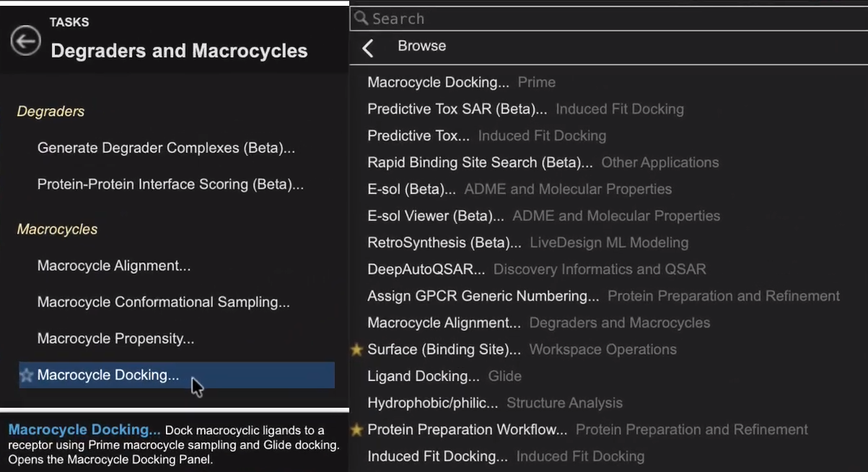Open Macrocycle Alignment in left panel
Viewport: 868px width, 472px height.
114,266
